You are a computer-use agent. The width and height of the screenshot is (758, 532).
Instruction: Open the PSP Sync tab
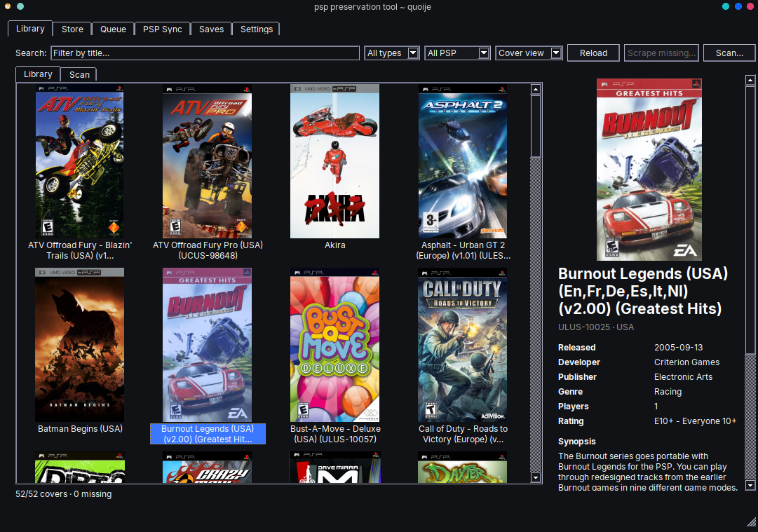(163, 29)
